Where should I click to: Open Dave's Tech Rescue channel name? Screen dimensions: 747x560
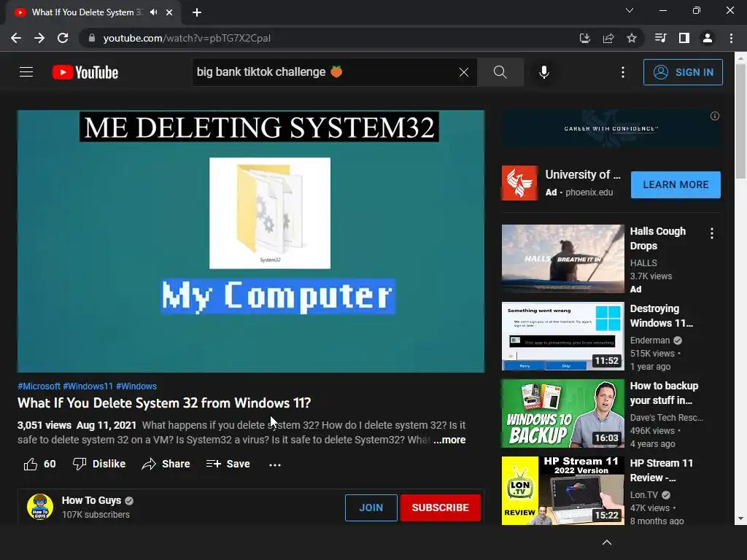tap(667, 418)
